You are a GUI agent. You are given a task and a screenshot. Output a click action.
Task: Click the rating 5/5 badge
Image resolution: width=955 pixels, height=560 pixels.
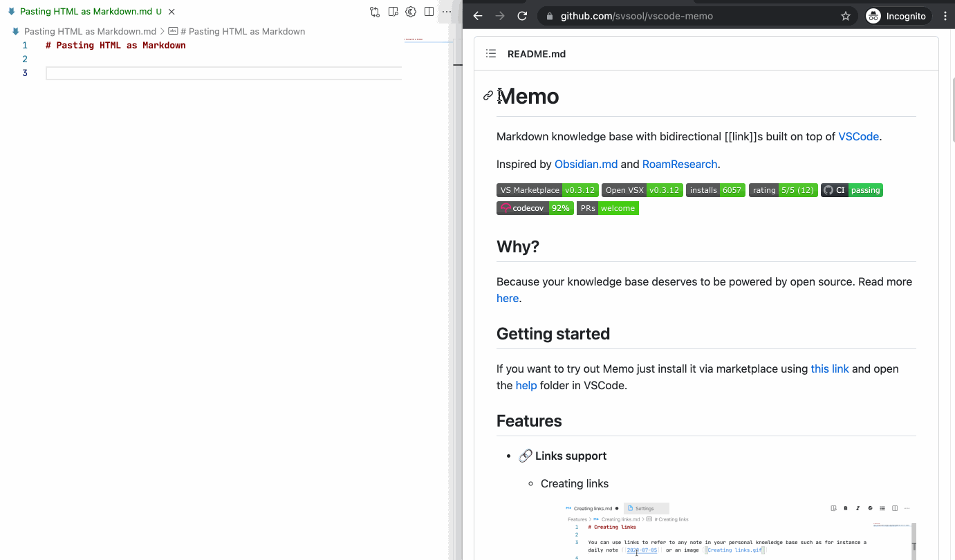tap(784, 190)
